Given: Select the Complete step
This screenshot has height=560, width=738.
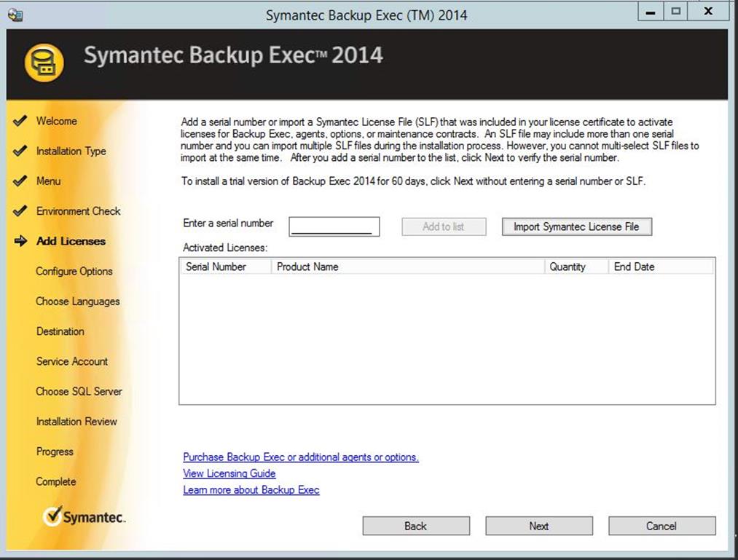Looking at the screenshot, I should pyautogui.click(x=56, y=482).
